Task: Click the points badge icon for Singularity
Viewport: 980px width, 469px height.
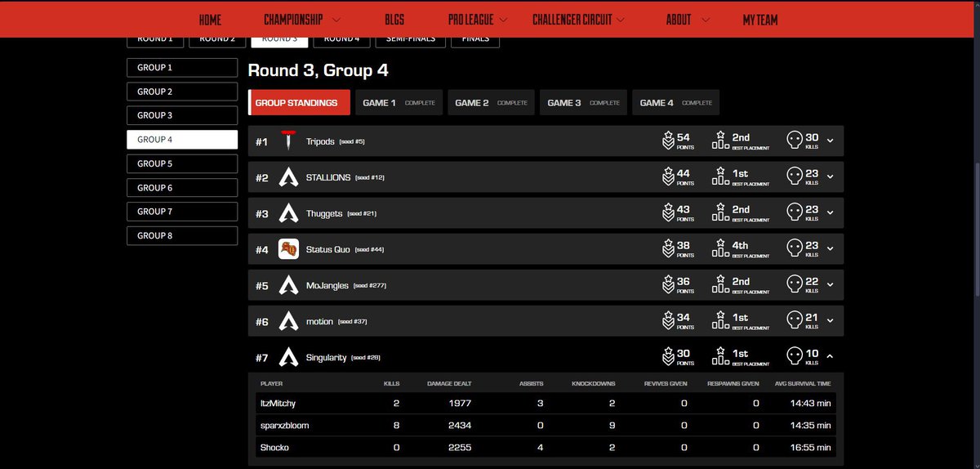Action: pyautogui.click(x=668, y=357)
